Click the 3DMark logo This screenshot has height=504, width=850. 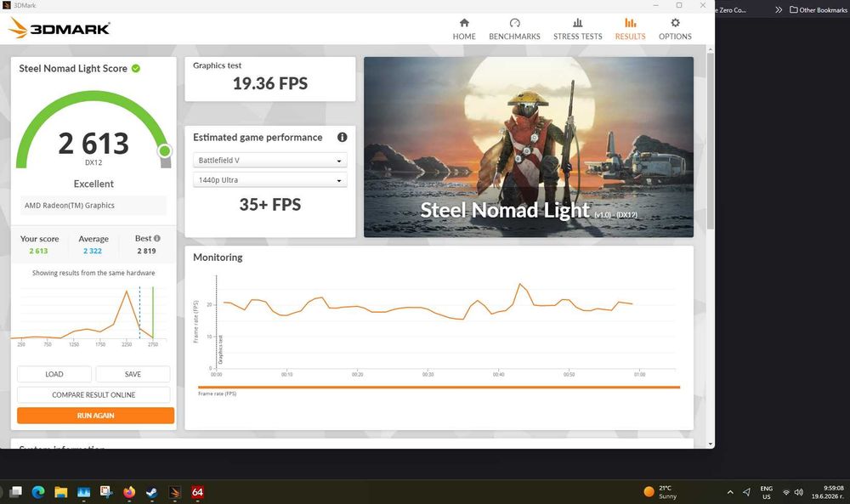(x=59, y=28)
